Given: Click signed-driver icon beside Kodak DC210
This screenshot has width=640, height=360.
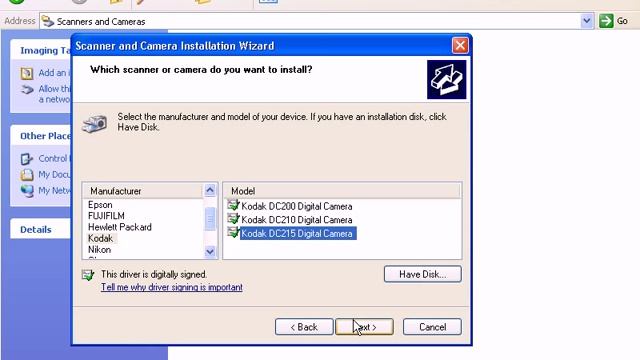Looking at the screenshot, I should pyautogui.click(x=233, y=219).
